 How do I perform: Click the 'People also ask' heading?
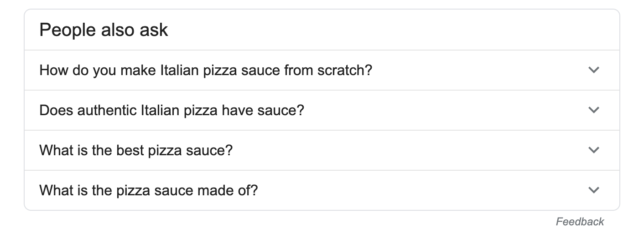104,30
